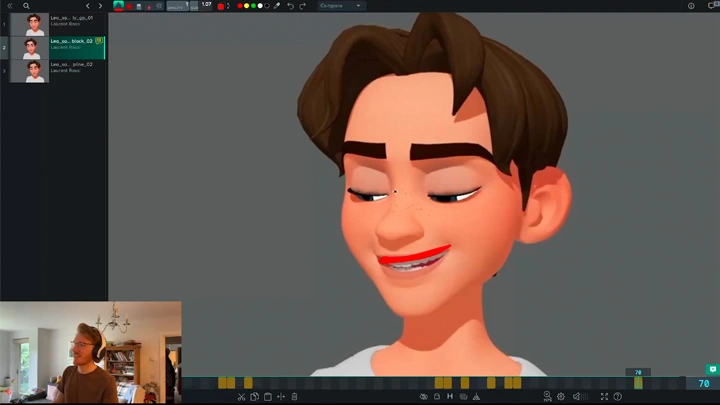
Task: Toggle sketch visibility eye icon
Action: [424, 397]
